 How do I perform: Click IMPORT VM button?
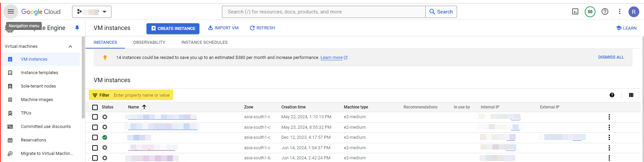click(223, 28)
